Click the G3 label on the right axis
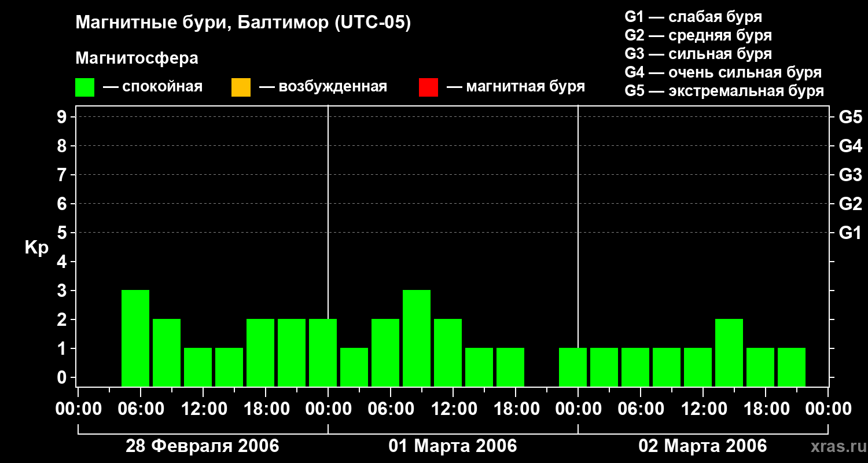 (850, 175)
